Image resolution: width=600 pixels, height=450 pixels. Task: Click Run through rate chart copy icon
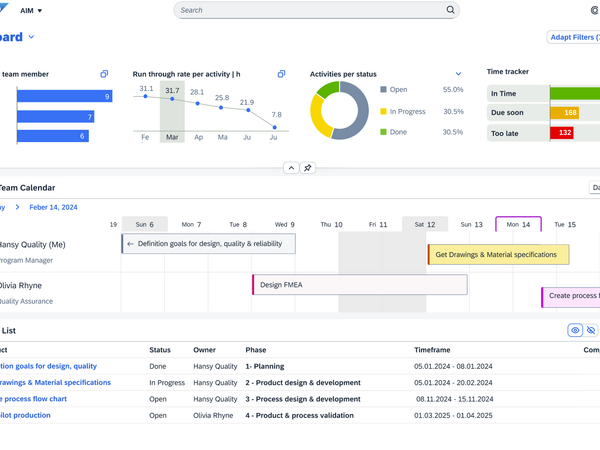click(x=281, y=74)
